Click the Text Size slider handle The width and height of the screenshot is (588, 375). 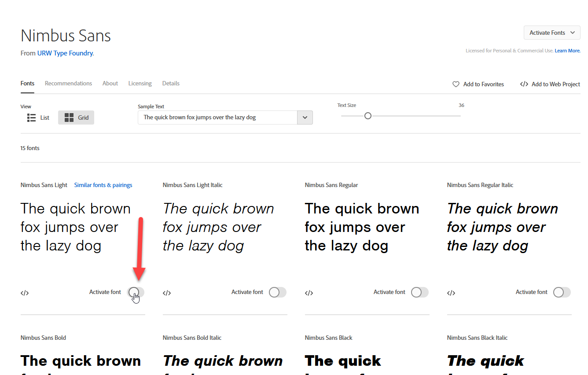click(x=368, y=116)
